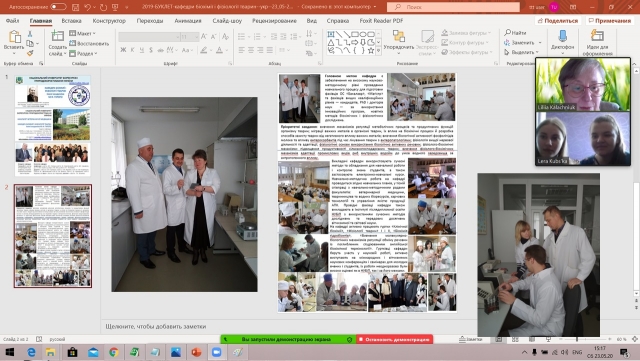Image resolution: width=640 pixels, height=361 pixels.
Task: Select slide 2 thumbnail
Action: (x=53, y=236)
